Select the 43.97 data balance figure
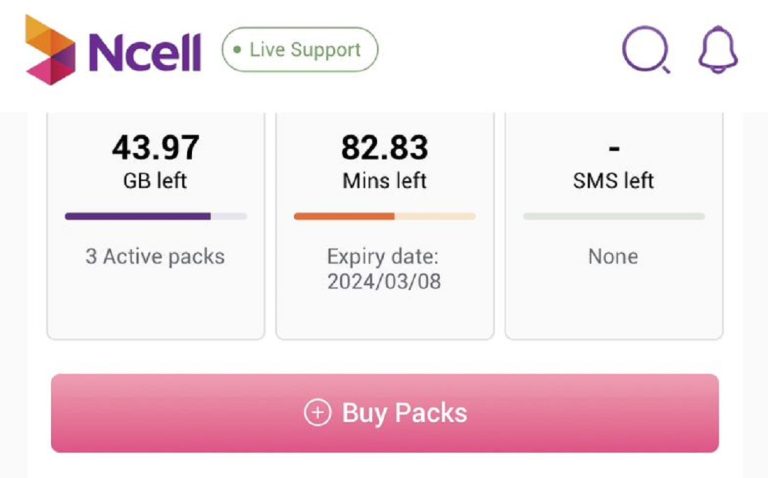Image resolution: width=768 pixels, height=478 pixels. [x=155, y=148]
